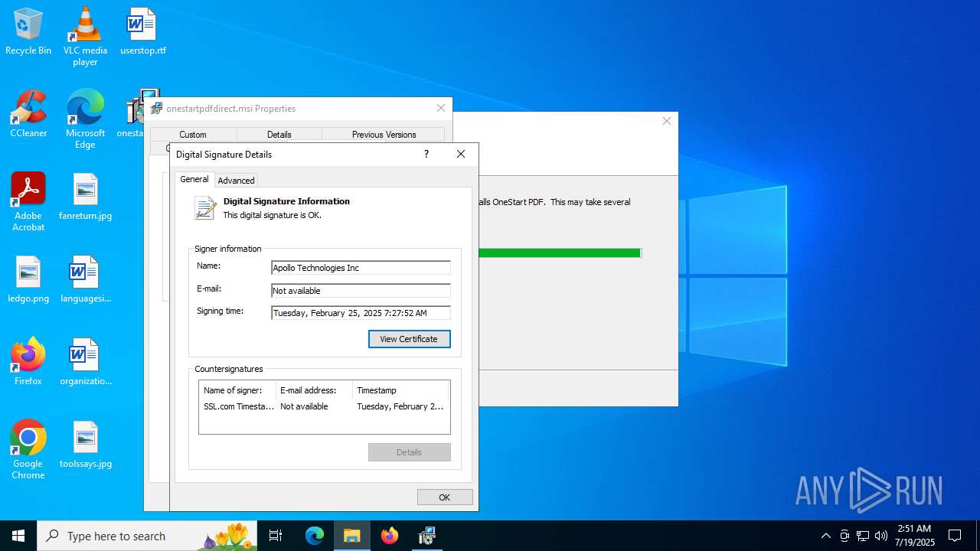The height and width of the screenshot is (551, 980).
Task: Open Firefox from the taskbar
Action: coord(390,536)
